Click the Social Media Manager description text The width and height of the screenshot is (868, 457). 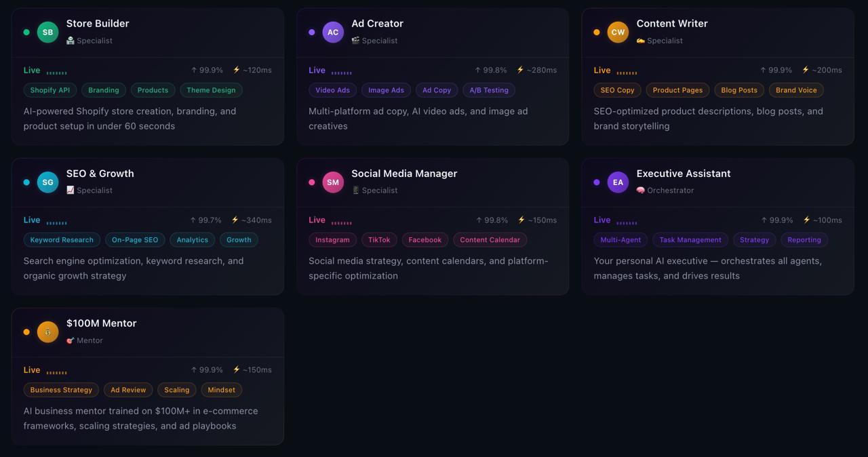tap(429, 269)
